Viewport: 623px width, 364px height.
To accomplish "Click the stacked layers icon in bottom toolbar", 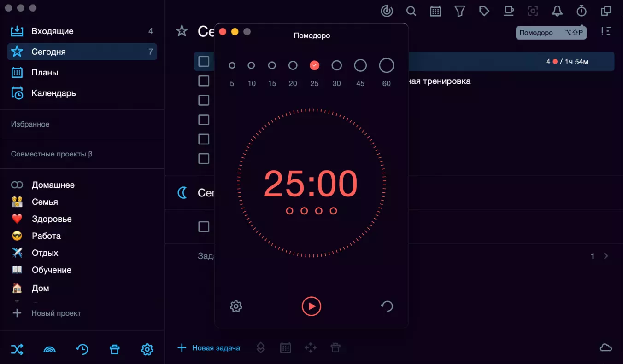I will (x=260, y=348).
